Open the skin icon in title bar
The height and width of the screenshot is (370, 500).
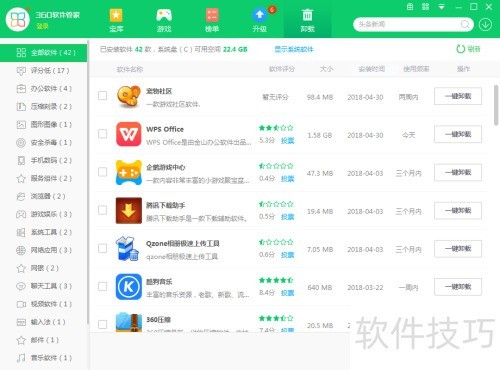tap(410, 7)
